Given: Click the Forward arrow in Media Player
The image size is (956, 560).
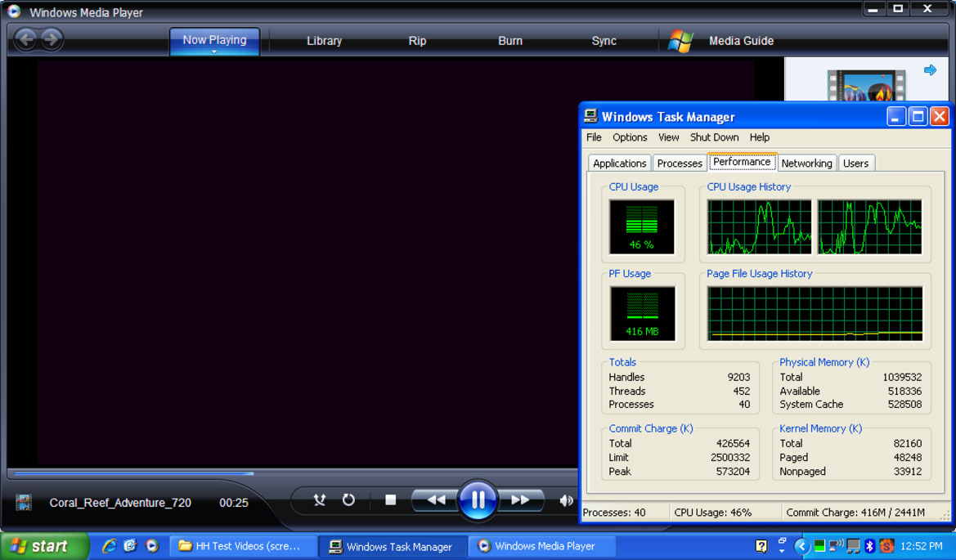Looking at the screenshot, I should point(52,38).
